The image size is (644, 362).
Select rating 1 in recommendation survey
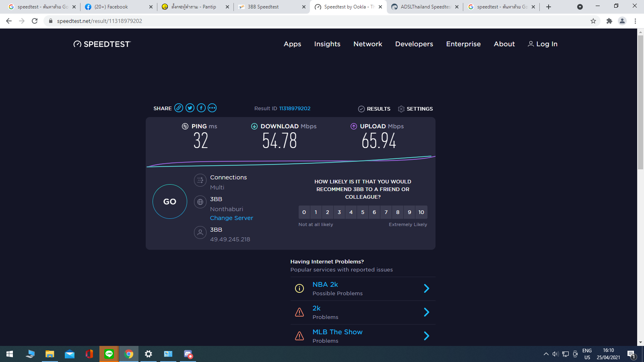point(316,212)
